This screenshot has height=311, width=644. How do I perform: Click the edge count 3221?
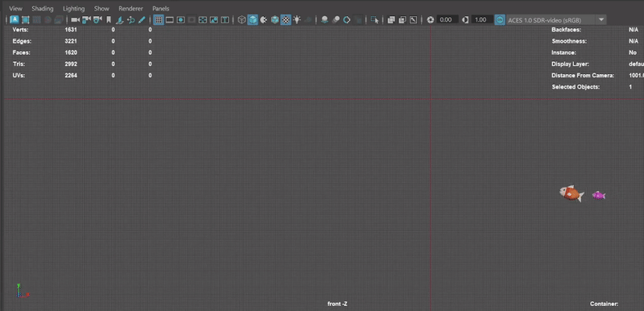tap(71, 41)
